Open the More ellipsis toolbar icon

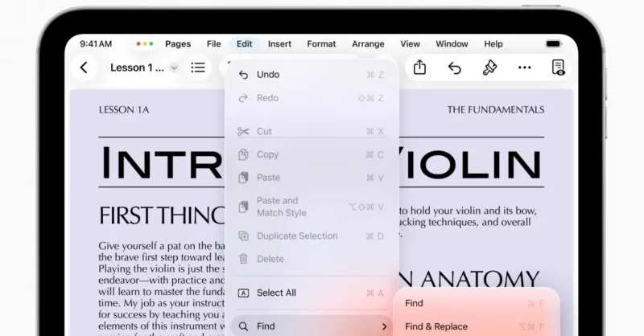[525, 68]
